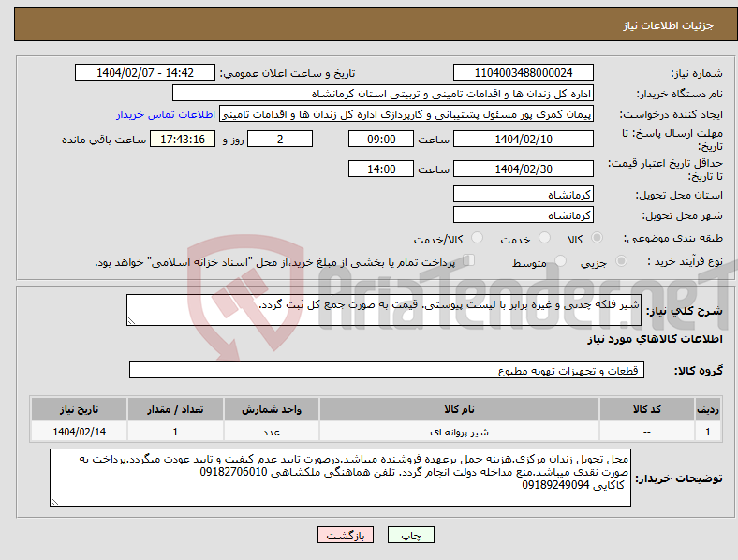Select the جزیی purchase type radio
This screenshot has height=560, width=738.
(x=621, y=261)
